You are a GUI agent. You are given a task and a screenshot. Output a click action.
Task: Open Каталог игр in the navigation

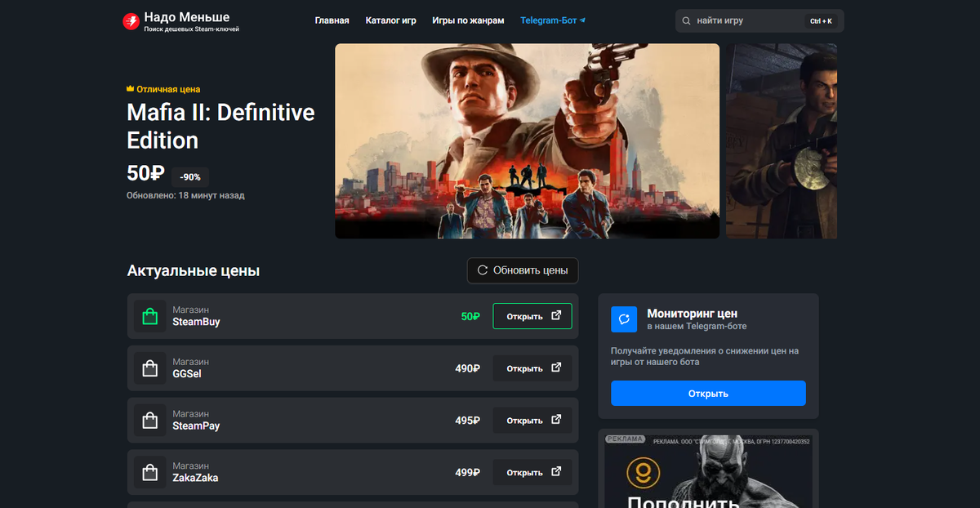[390, 20]
